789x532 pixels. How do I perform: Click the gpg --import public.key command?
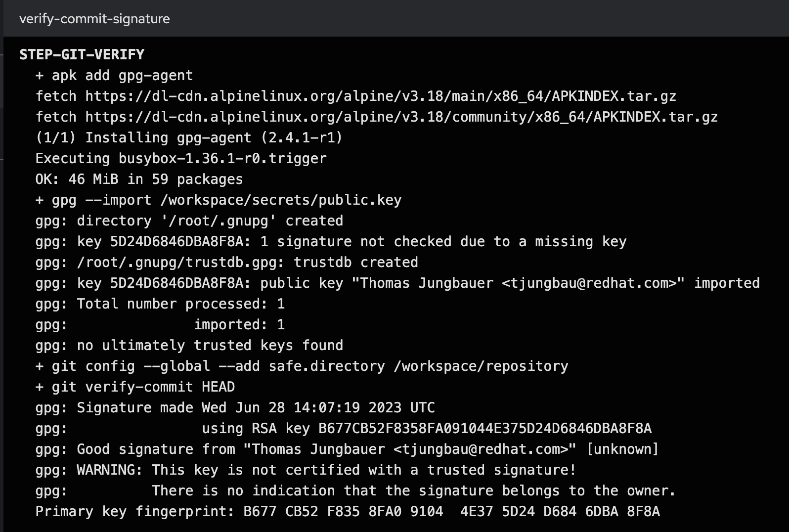(219, 200)
